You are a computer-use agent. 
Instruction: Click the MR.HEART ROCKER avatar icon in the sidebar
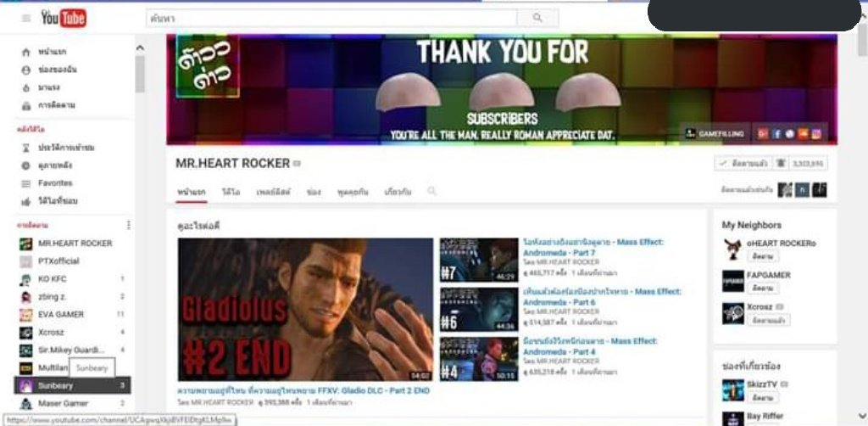pyautogui.click(x=26, y=244)
